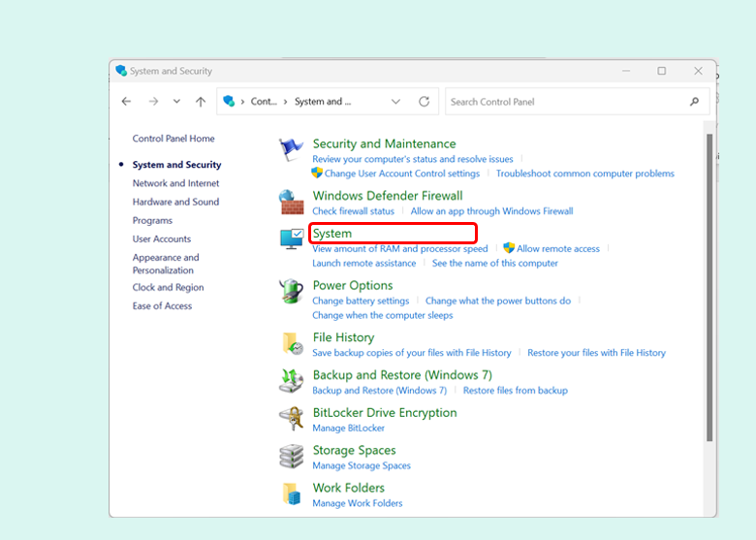Click Restore files from backup link
Viewport: 756px width, 540px height.
click(x=516, y=391)
